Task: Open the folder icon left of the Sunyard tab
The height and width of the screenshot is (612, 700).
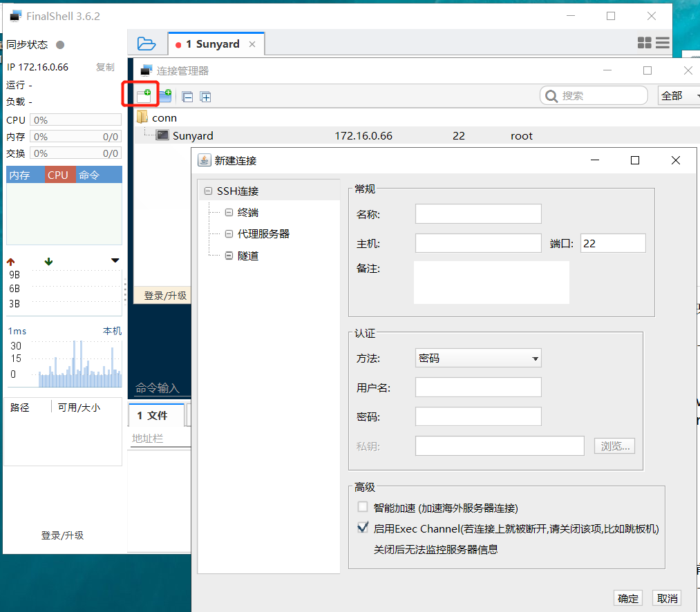Action: (147, 43)
